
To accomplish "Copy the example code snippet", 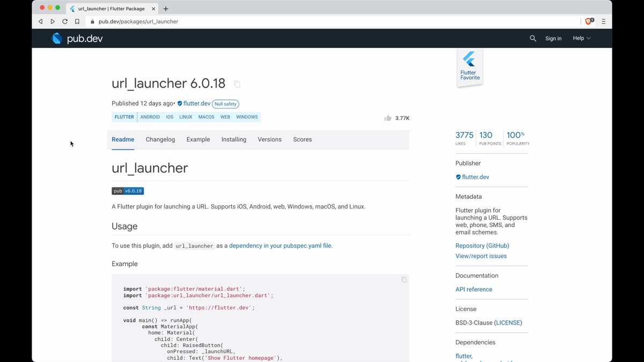I will 404,280.
